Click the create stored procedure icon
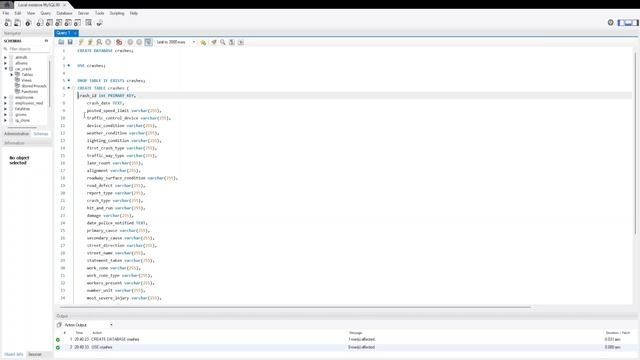Viewport: 640px width, 360px height. [68, 23]
